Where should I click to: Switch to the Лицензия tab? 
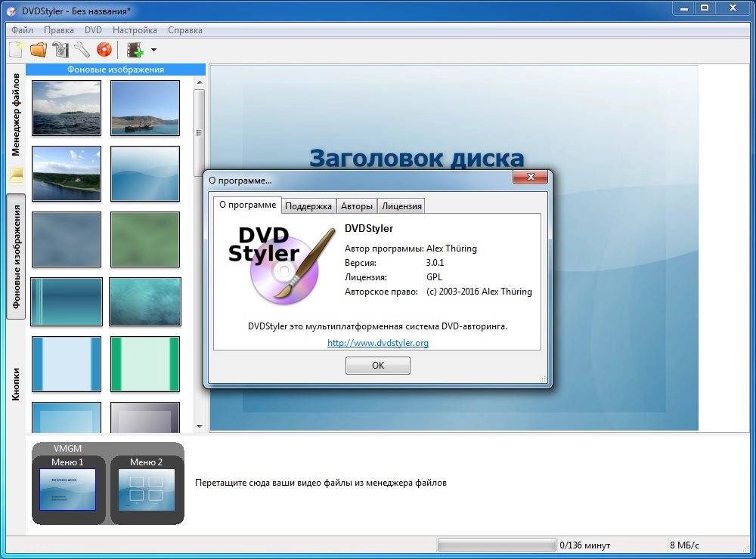[x=401, y=206]
